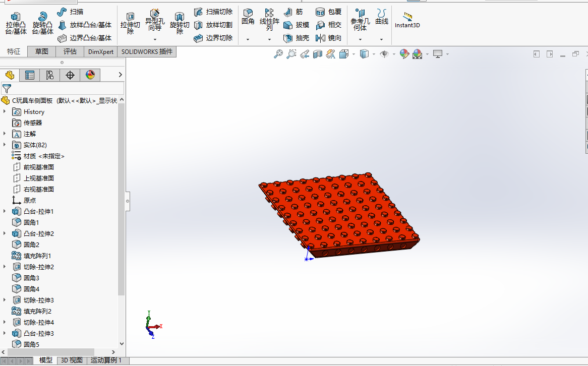
Task: Select the 拉伸凸台/基体 extrude boss tool
Action: [x=16, y=23]
